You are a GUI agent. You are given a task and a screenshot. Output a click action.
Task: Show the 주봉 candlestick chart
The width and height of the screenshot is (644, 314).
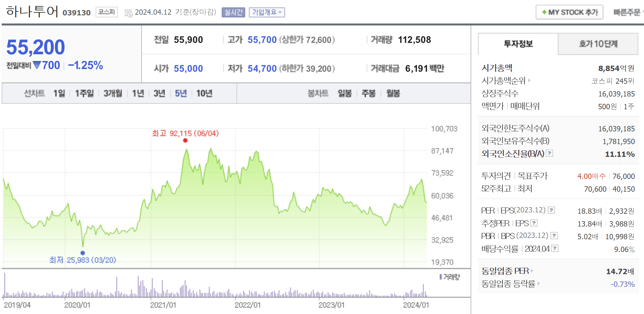point(368,93)
